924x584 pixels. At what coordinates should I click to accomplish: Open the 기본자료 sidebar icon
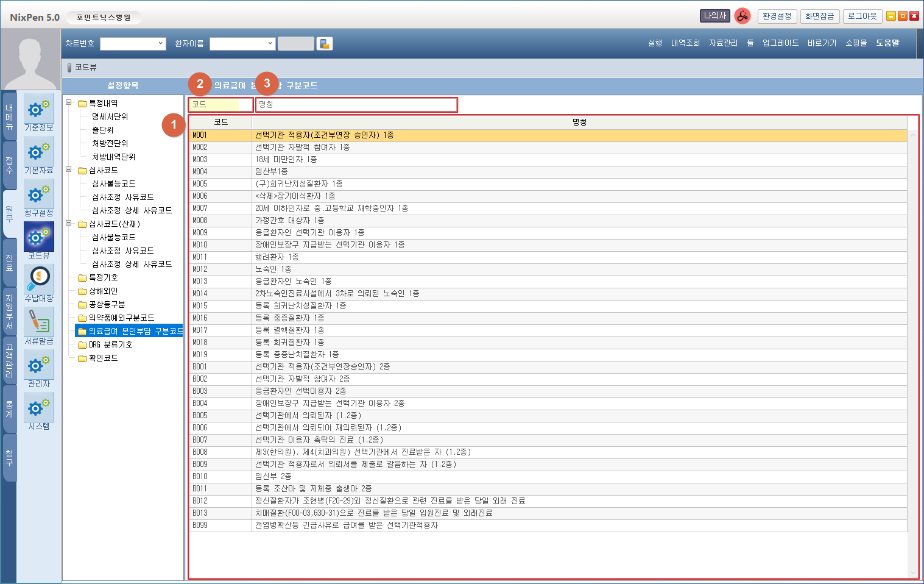pos(39,152)
